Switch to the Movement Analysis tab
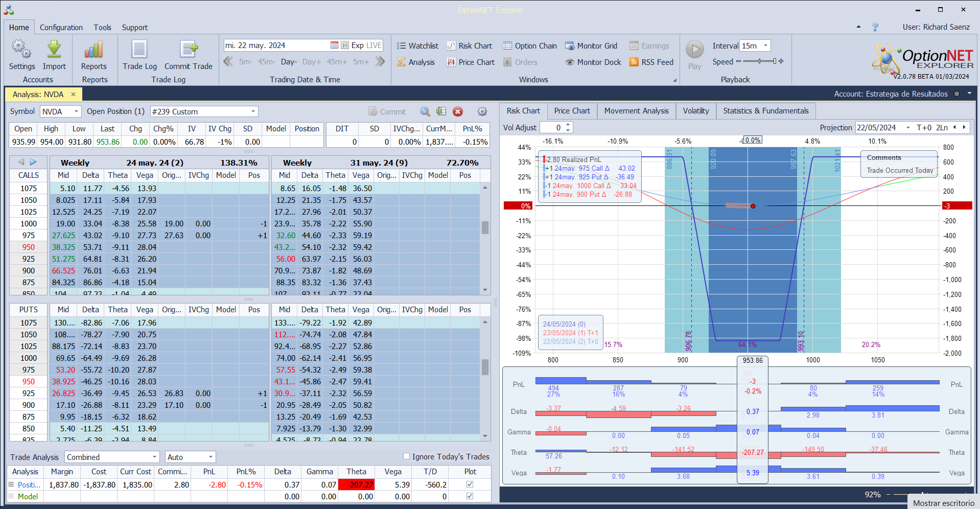This screenshot has width=980, height=509. (636, 111)
